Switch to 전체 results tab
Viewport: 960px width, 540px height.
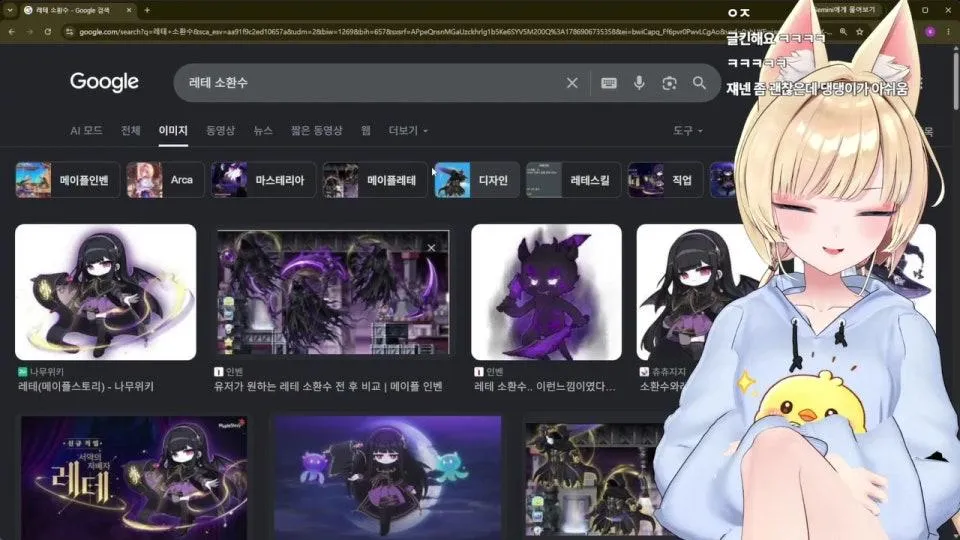click(130, 130)
